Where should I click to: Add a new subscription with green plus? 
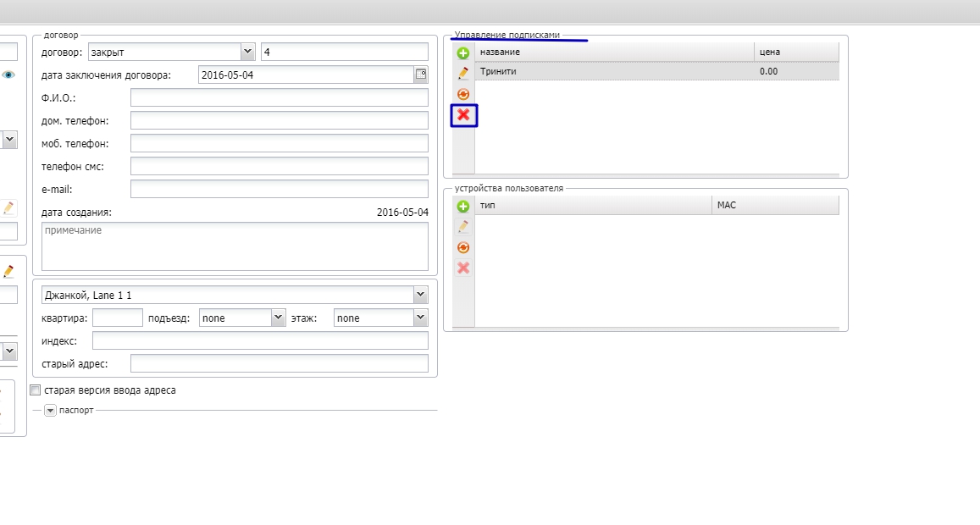point(463,53)
